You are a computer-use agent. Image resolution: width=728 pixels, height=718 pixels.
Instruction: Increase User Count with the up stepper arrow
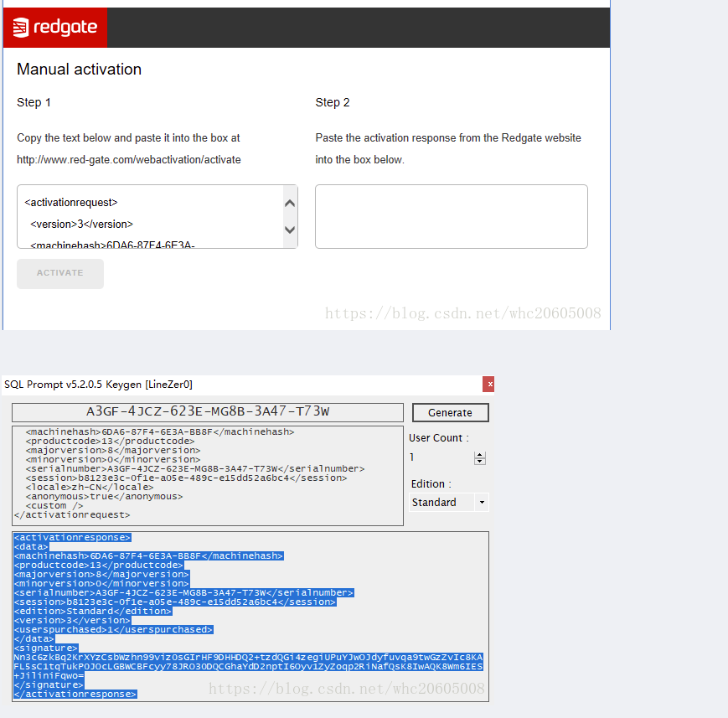478,454
